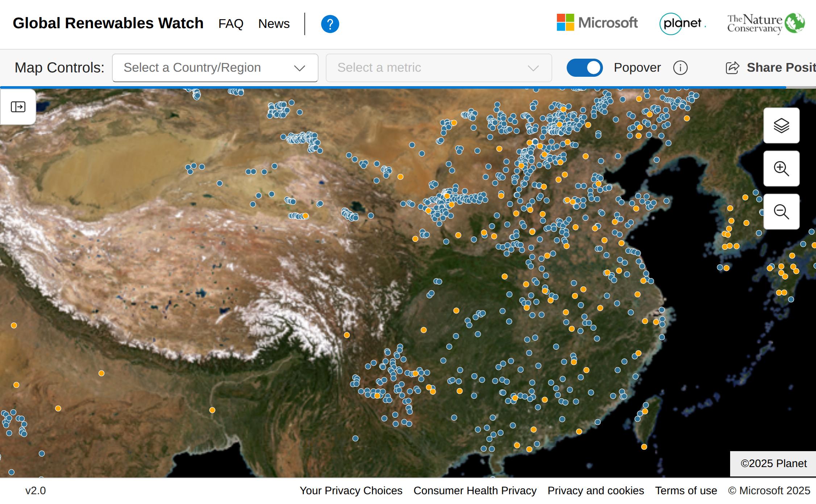Open the FAQ menu item

(x=231, y=24)
